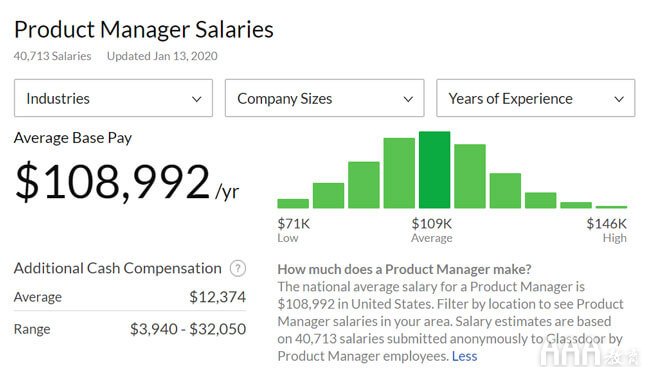Click the $109K Average label

click(432, 231)
